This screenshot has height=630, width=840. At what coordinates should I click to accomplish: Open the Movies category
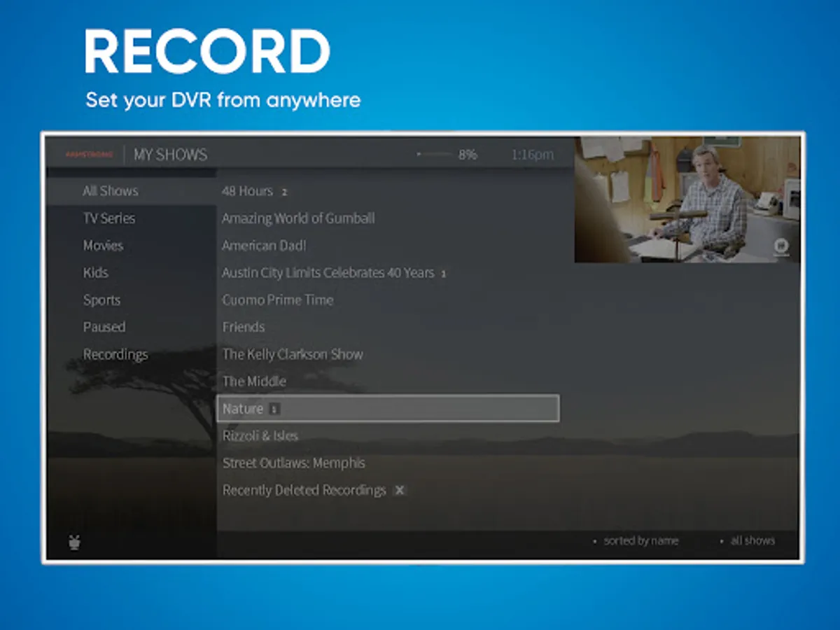click(103, 246)
